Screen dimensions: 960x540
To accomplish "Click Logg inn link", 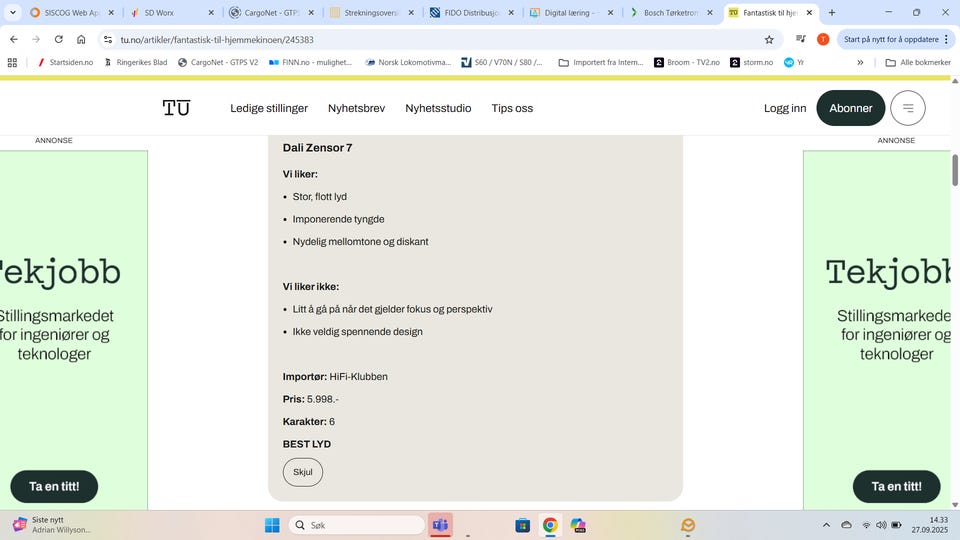I will [x=785, y=108].
